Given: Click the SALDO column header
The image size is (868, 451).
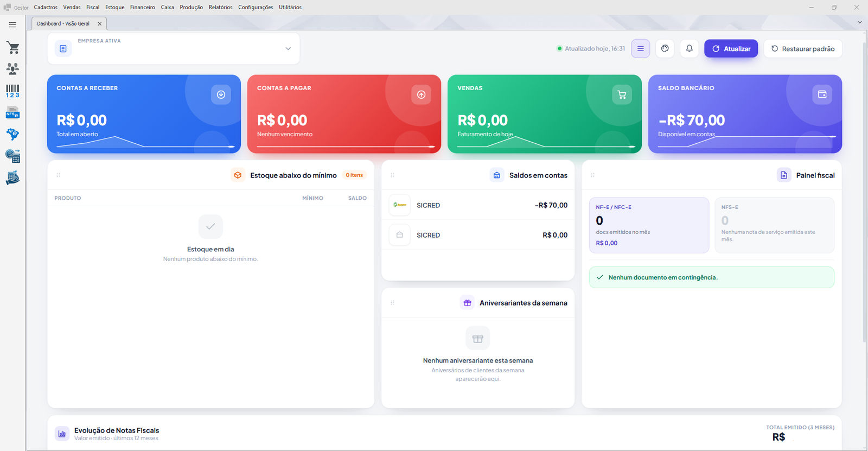Looking at the screenshot, I should (x=358, y=198).
